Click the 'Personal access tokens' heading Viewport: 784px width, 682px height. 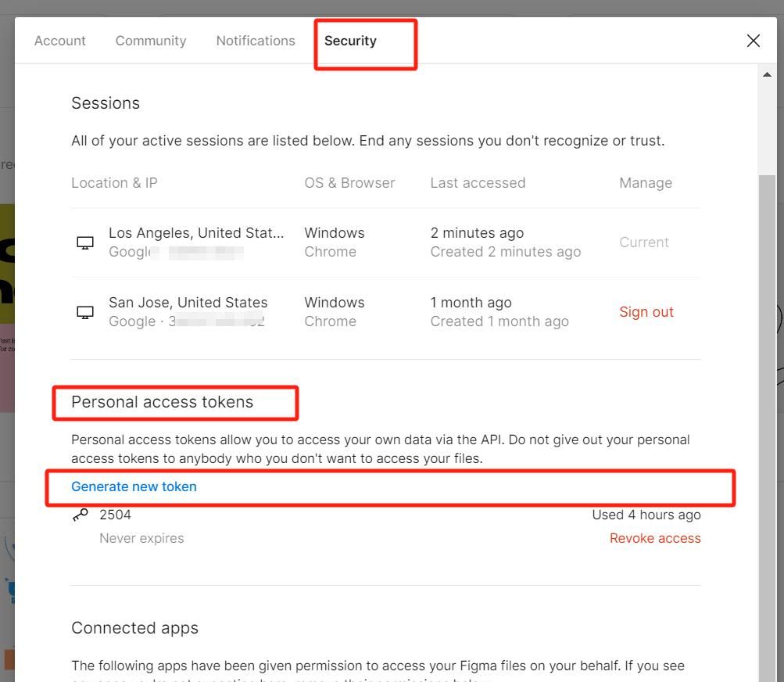tap(162, 402)
